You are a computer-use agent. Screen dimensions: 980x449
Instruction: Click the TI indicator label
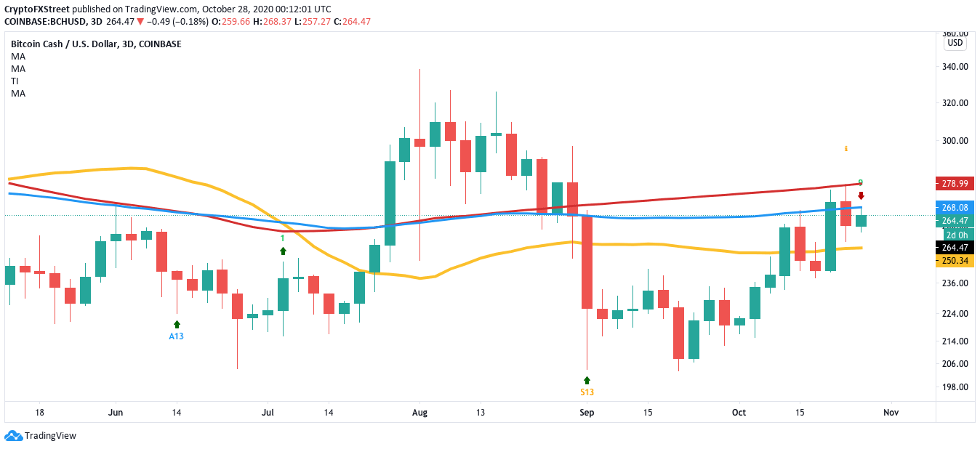click(x=15, y=81)
